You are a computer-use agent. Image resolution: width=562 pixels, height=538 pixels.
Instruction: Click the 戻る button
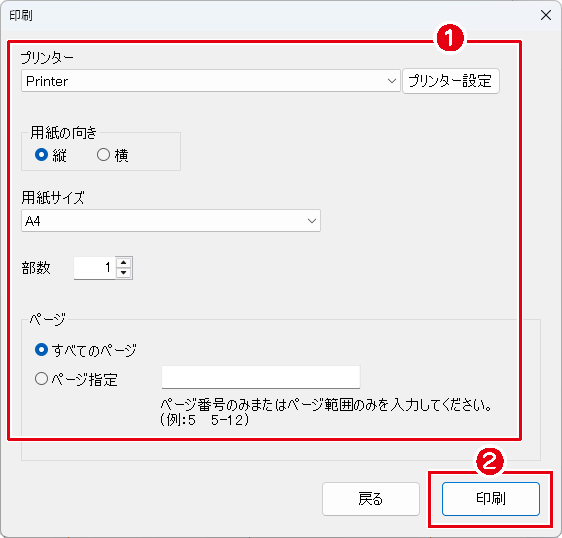371,499
